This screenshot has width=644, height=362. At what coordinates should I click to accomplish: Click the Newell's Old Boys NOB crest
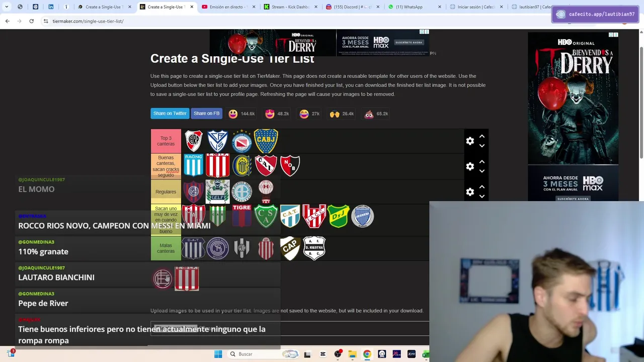tap(290, 165)
